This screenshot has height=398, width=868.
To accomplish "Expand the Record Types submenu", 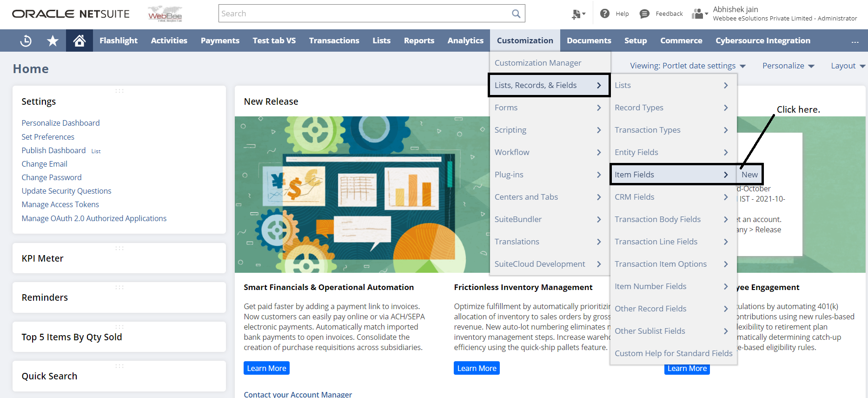I will 671,108.
